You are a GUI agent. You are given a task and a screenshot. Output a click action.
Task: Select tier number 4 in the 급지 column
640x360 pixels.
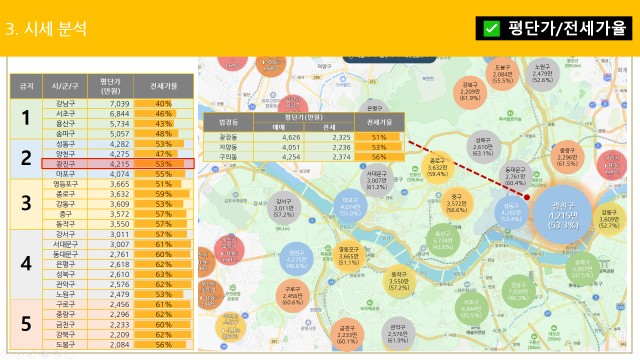pos(26,264)
